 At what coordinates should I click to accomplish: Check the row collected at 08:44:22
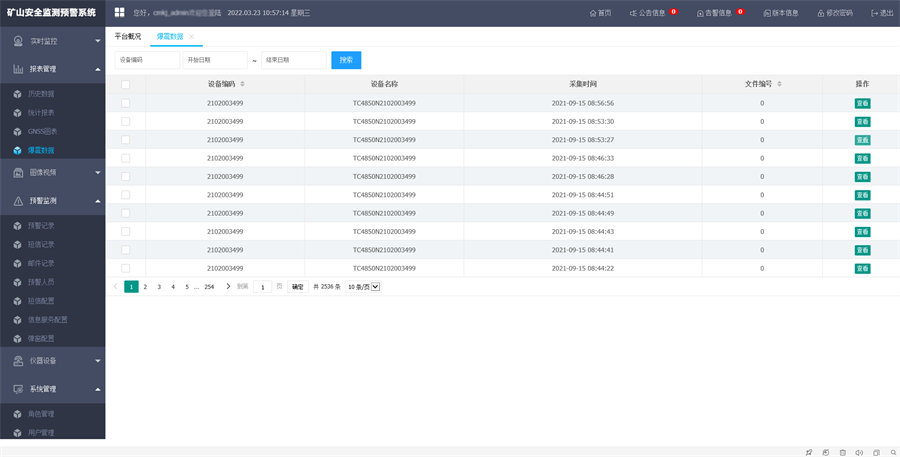point(126,269)
